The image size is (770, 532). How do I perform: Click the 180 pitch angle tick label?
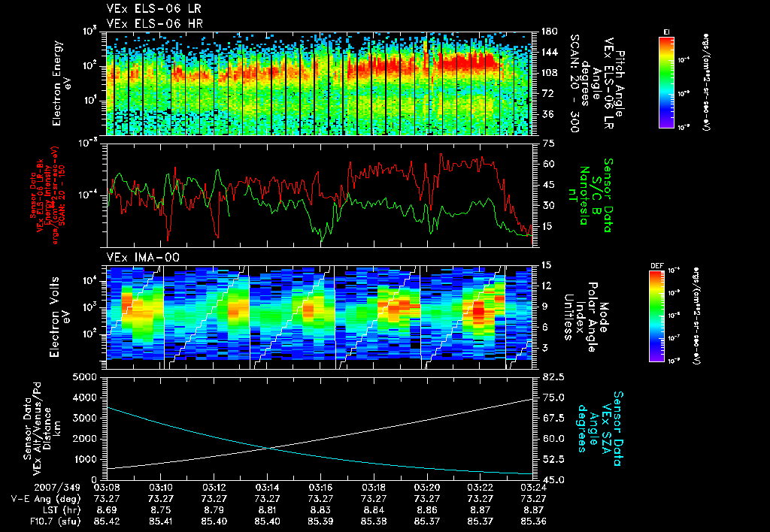click(x=549, y=32)
